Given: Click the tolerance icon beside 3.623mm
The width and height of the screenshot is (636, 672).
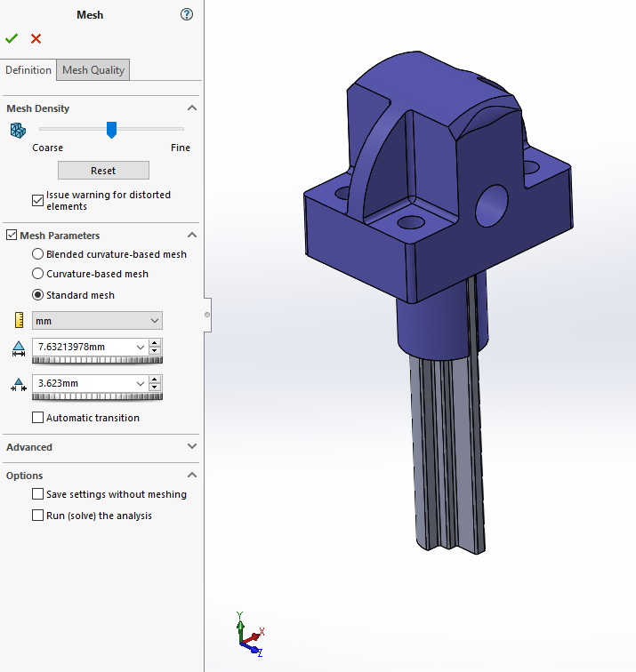Looking at the screenshot, I should tap(18, 384).
